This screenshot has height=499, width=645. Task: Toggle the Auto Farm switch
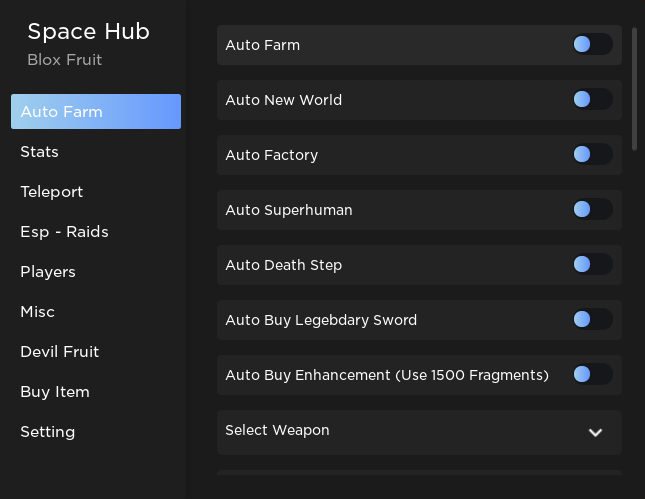(593, 44)
